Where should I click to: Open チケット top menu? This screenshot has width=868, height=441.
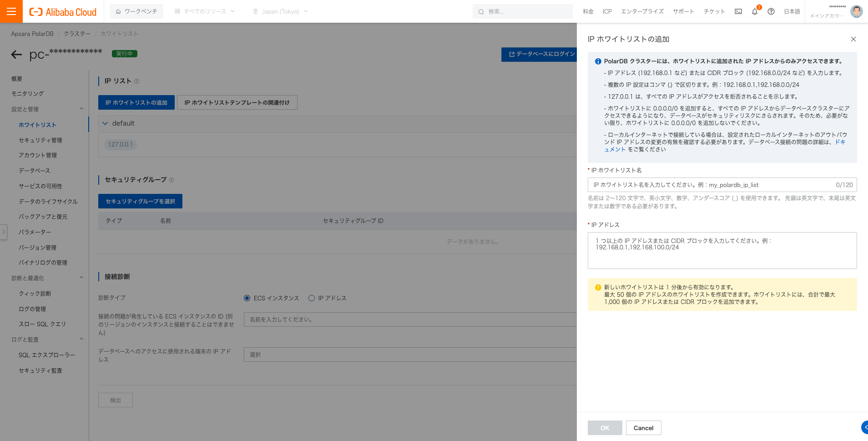point(714,11)
